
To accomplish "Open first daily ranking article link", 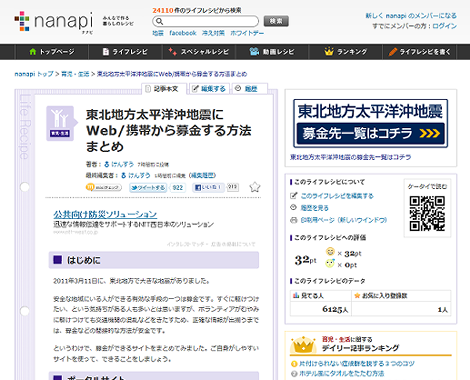I will click(x=357, y=363).
